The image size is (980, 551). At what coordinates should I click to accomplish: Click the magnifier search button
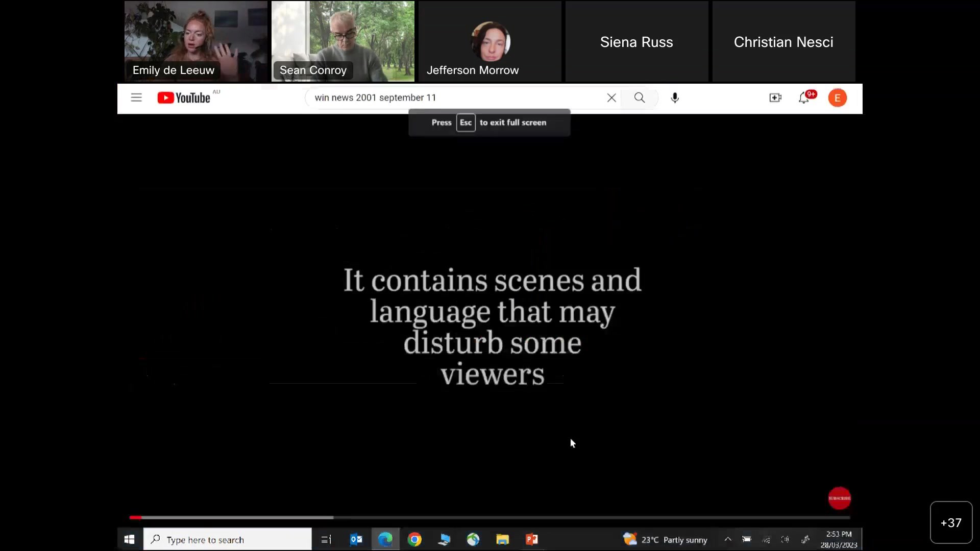click(x=640, y=97)
